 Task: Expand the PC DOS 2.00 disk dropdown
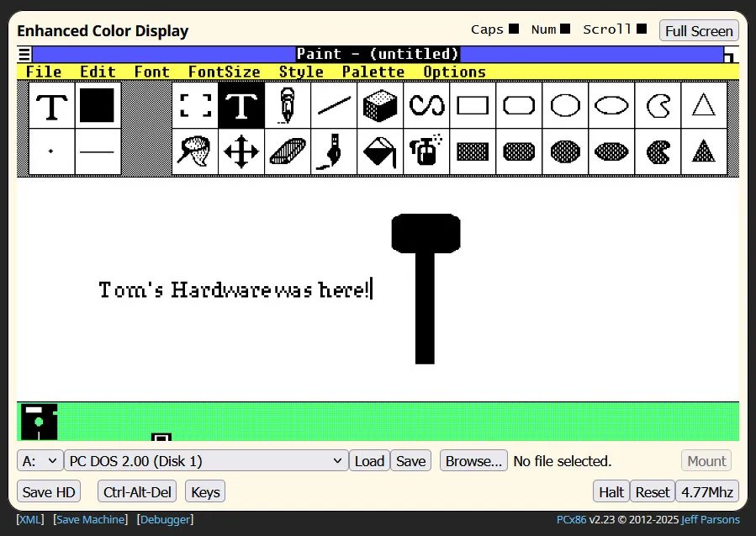click(206, 461)
